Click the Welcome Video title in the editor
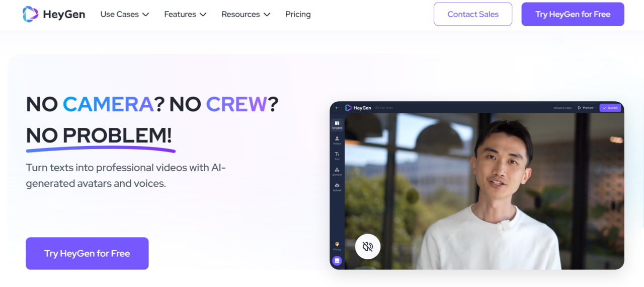 click(x=562, y=108)
